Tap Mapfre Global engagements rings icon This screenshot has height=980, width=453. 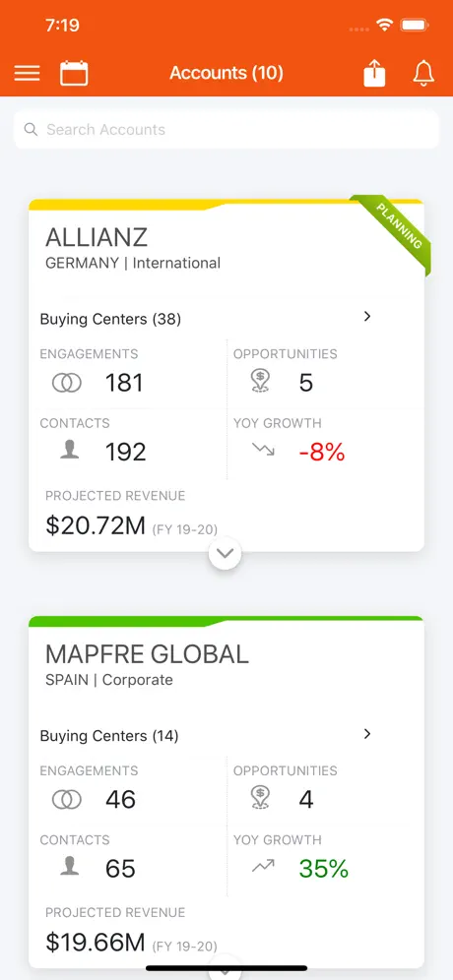tap(67, 799)
